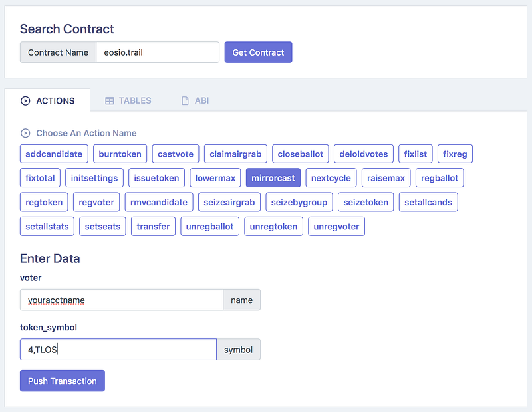Click the Get Contract button
The image size is (532, 412).
pyautogui.click(x=258, y=52)
